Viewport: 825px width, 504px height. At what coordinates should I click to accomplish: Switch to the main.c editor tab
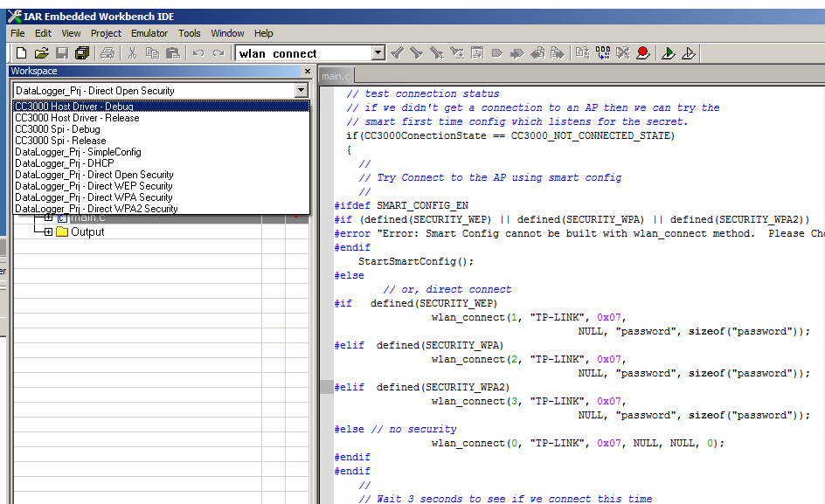(x=336, y=76)
